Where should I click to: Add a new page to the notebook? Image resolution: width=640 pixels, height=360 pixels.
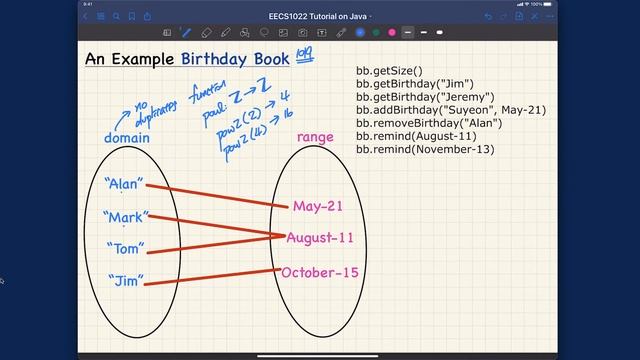coord(519,16)
